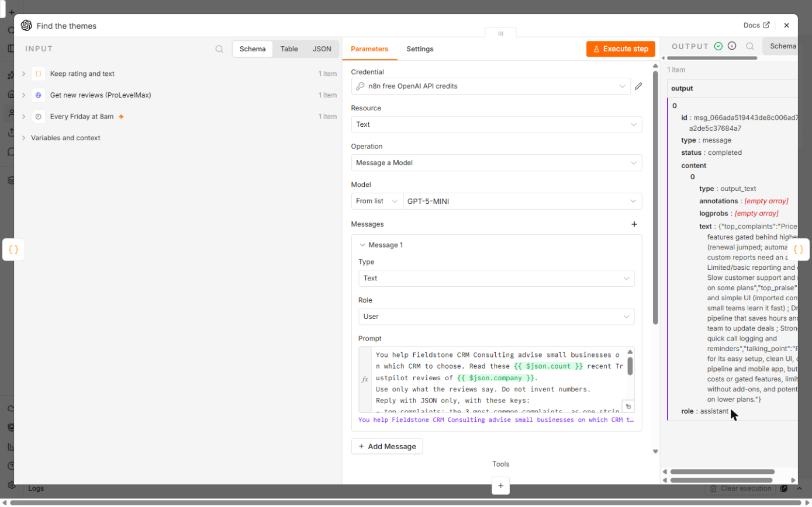Select the Parameters tab
Viewport: 812px width, 507px height.
coord(369,49)
